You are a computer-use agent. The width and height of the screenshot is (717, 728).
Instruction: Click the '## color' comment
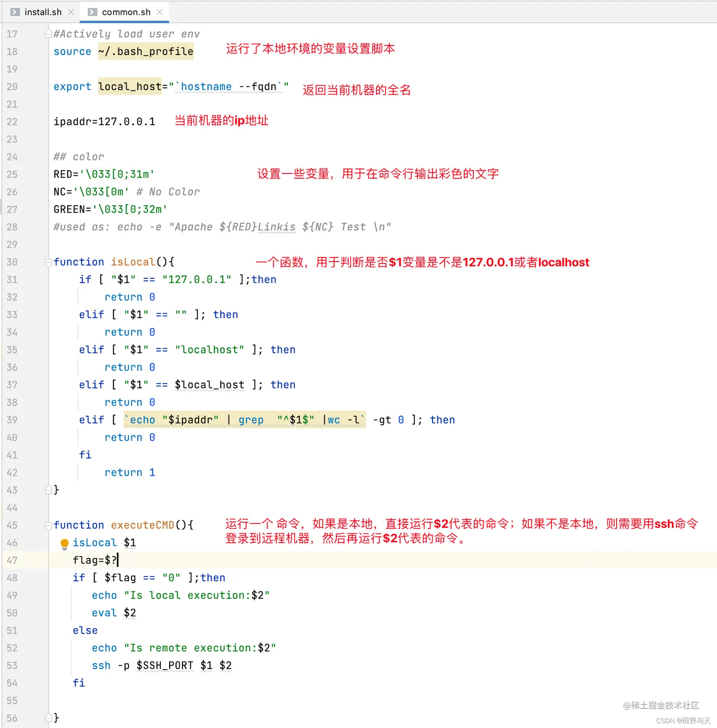tap(79, 156)
